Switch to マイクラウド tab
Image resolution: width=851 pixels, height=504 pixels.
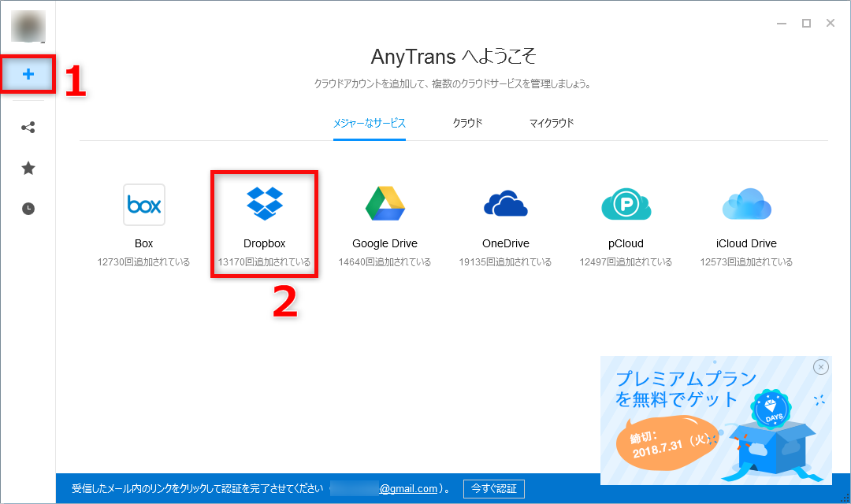(x=552, y=123)
